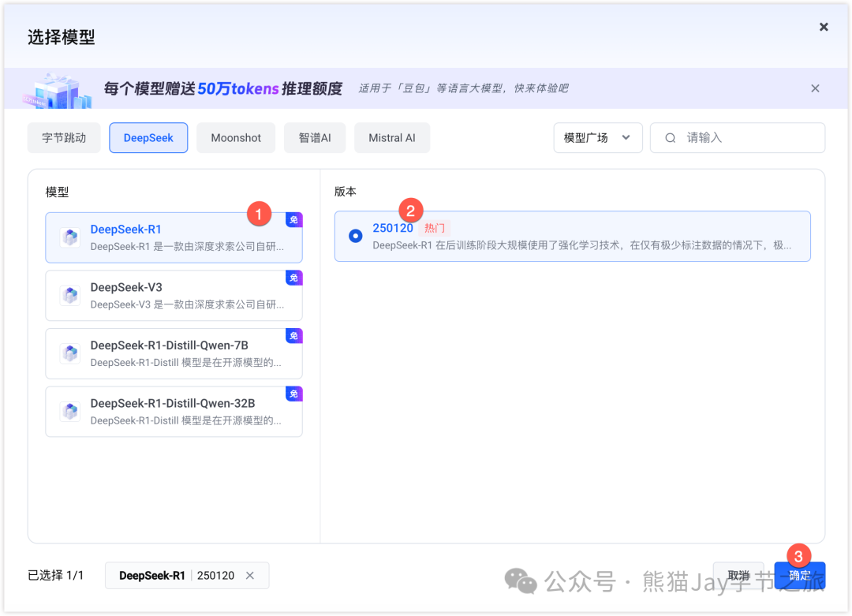Click the 确定 confirm button
This screenshot has width=852, height=616.
point(800,575)
